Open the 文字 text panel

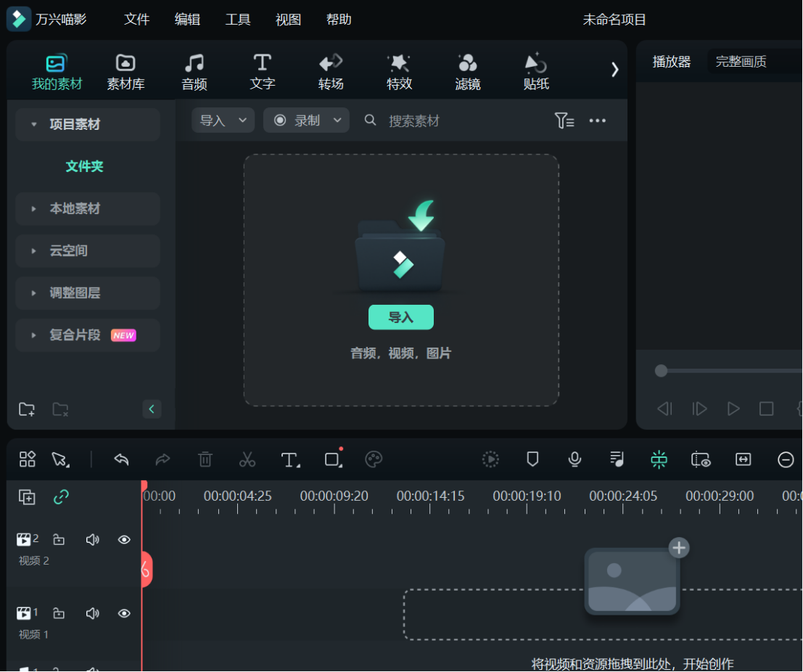click(262, 70)
